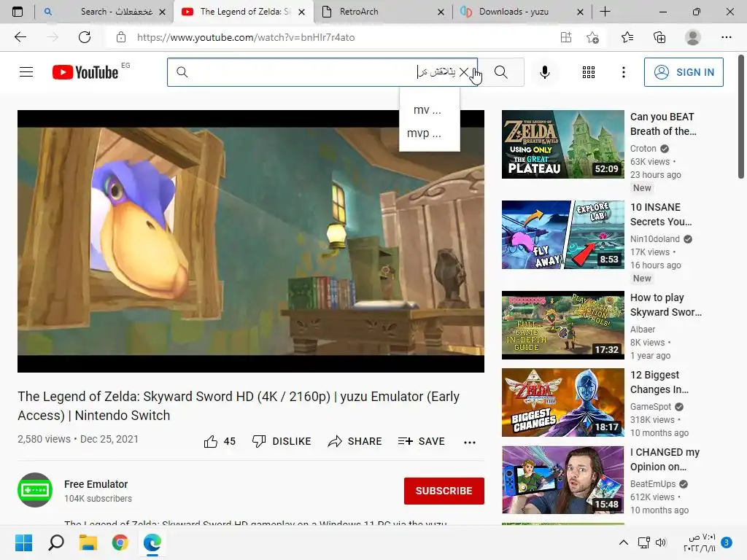This screenshot has height=560, width=747.
Task: Clear the search box with the X
Action: pos(463,72)
